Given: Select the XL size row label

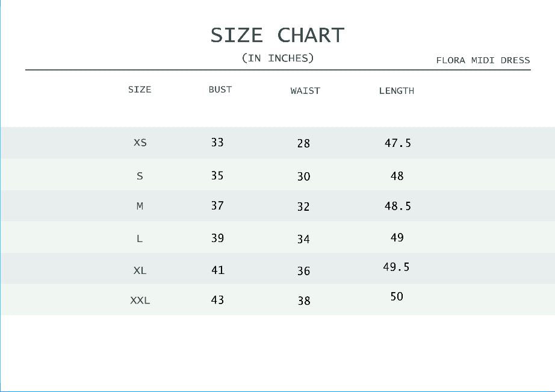Looking at the screenshot, I should pos(140,271).
